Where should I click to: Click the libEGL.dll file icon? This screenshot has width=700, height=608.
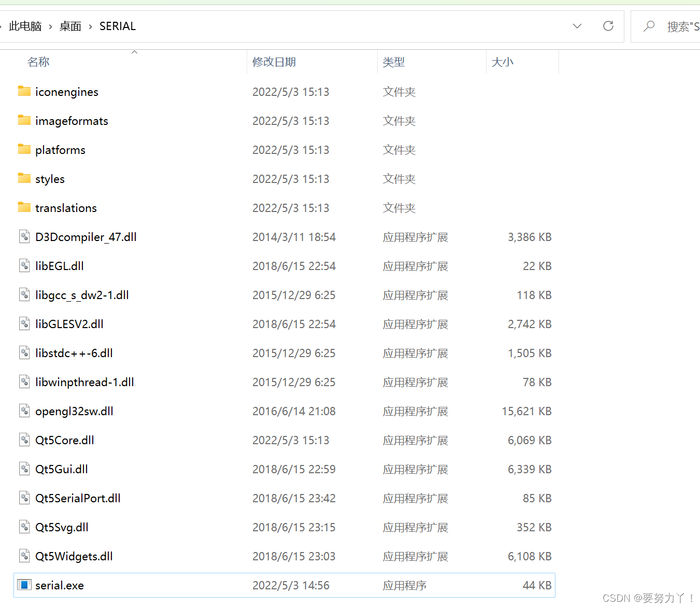click(x=24, y=266)
